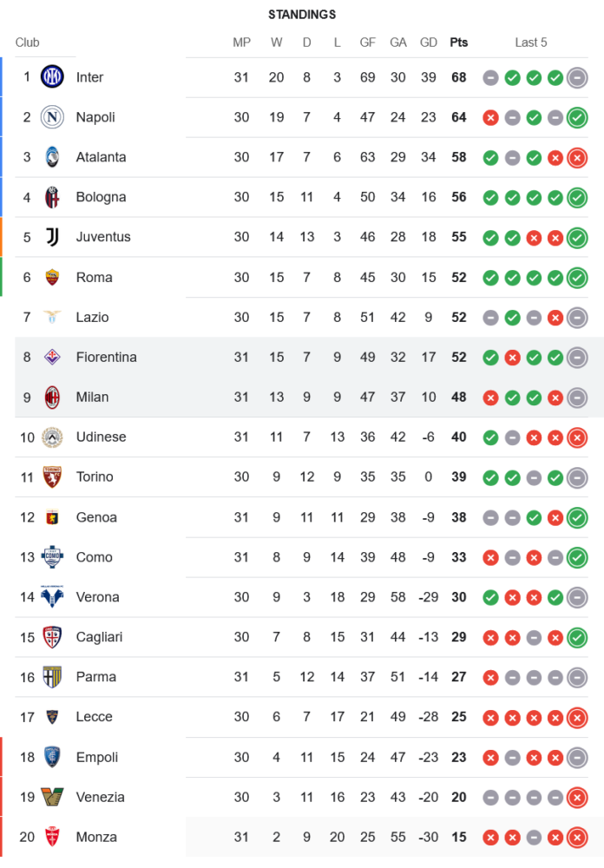The width and height of the screenshot is (604, 868).
Task: Click the MP column header
Action: pyautogui.click(x=241, y=43)
